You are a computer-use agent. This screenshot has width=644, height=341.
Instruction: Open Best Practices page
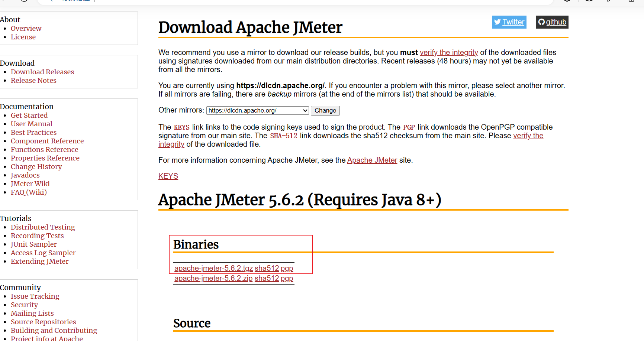click(33, 133)
